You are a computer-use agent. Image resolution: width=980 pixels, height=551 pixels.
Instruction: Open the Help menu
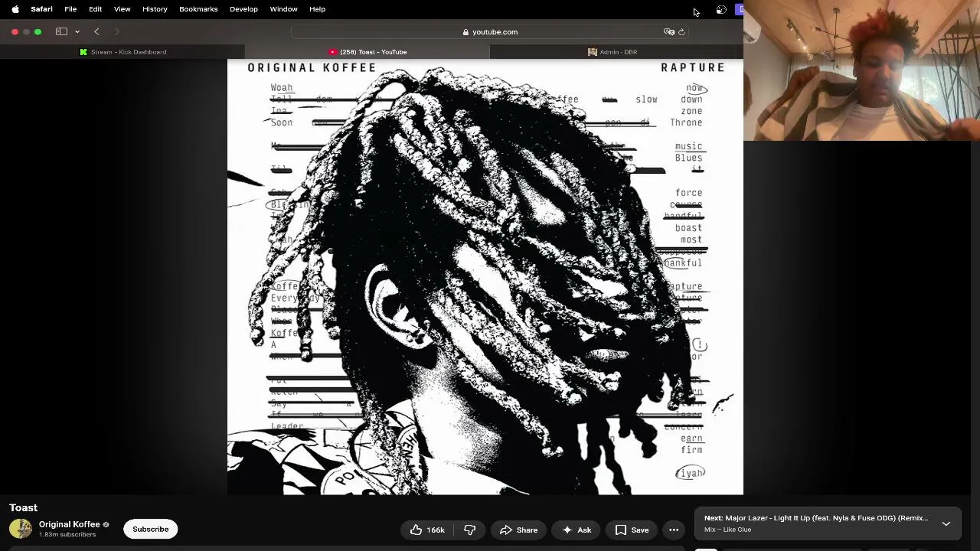pos(317,9)
